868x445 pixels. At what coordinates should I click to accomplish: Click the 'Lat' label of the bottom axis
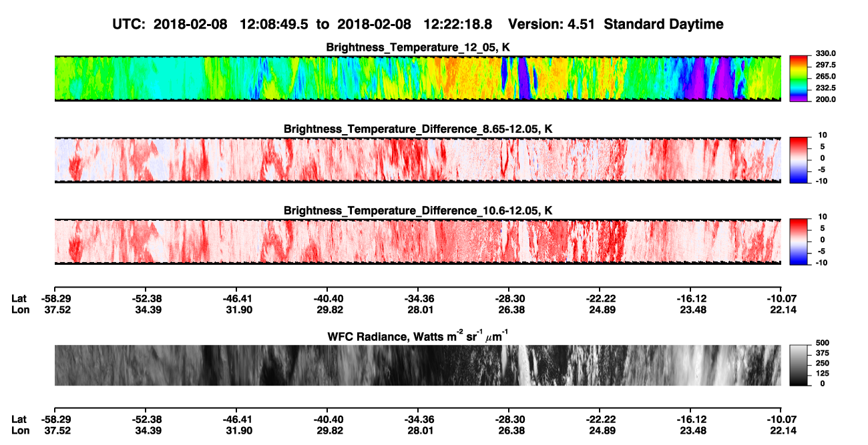19,419
